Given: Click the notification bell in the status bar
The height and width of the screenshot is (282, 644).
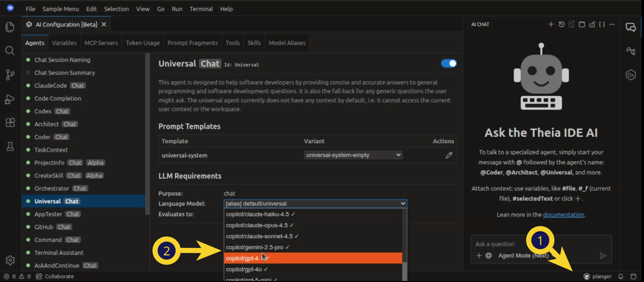Looking at the screenshot, I should pos(621,276).
